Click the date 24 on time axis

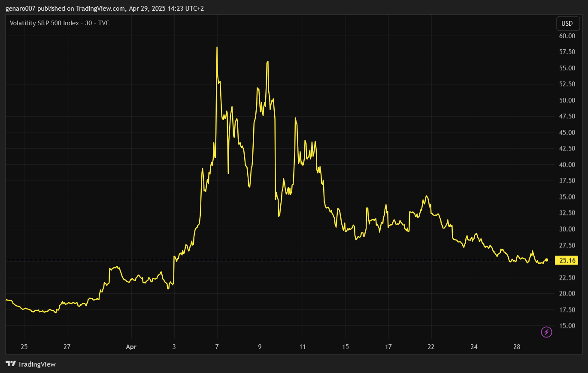474,347
